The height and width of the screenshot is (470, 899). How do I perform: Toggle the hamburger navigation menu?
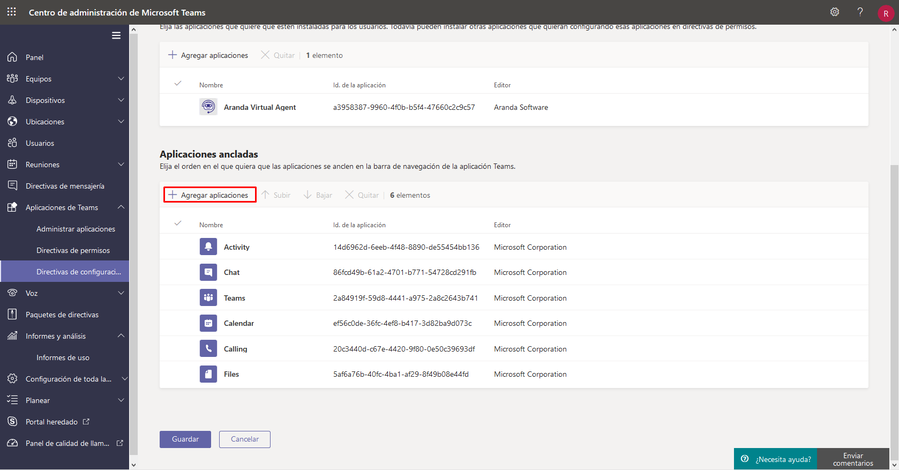[116, 35]
